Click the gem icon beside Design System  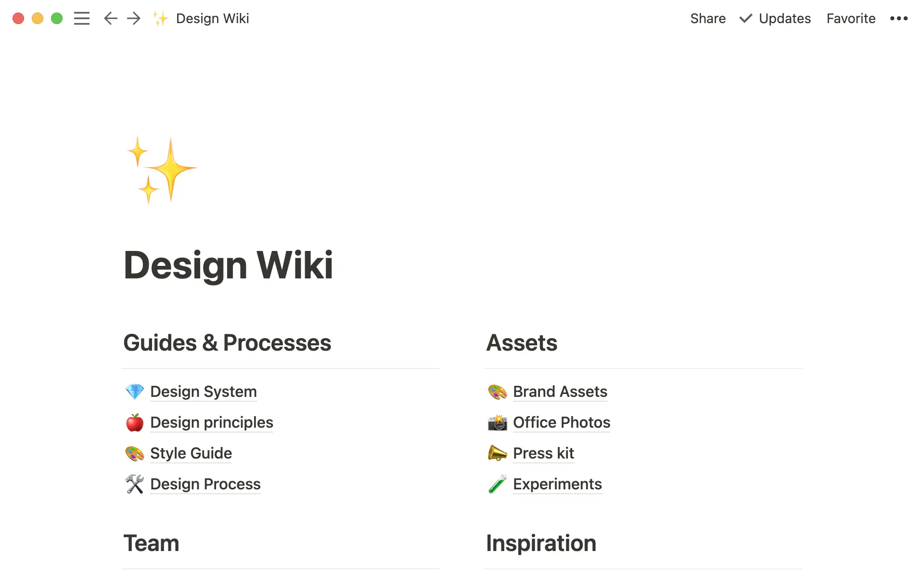(x=135, y=392)
